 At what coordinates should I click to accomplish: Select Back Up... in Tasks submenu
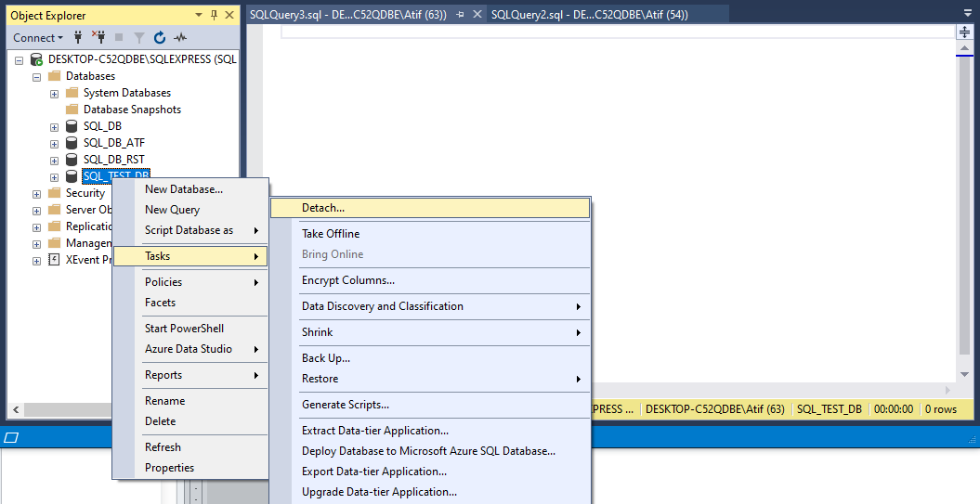(430, 358)
